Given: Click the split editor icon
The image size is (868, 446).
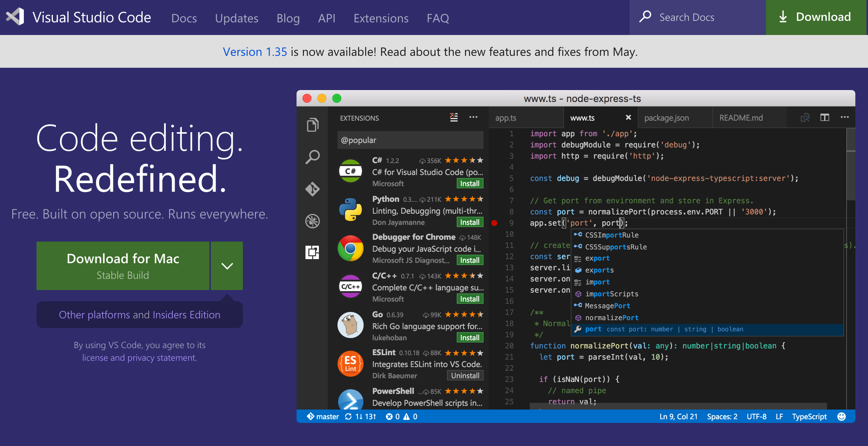Looking at the screenshot, I should 825,118.
